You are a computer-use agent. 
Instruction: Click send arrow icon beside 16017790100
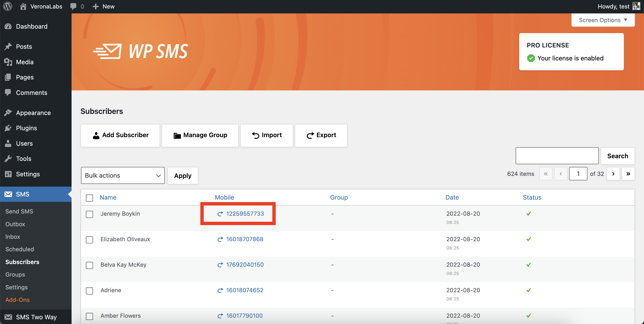click(220, 316)
